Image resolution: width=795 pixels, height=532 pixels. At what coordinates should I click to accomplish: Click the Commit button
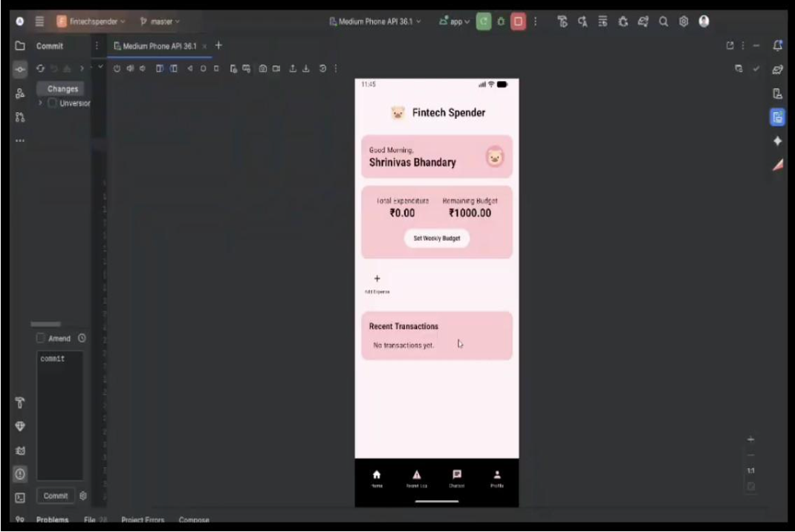click(x=55, y=496)
